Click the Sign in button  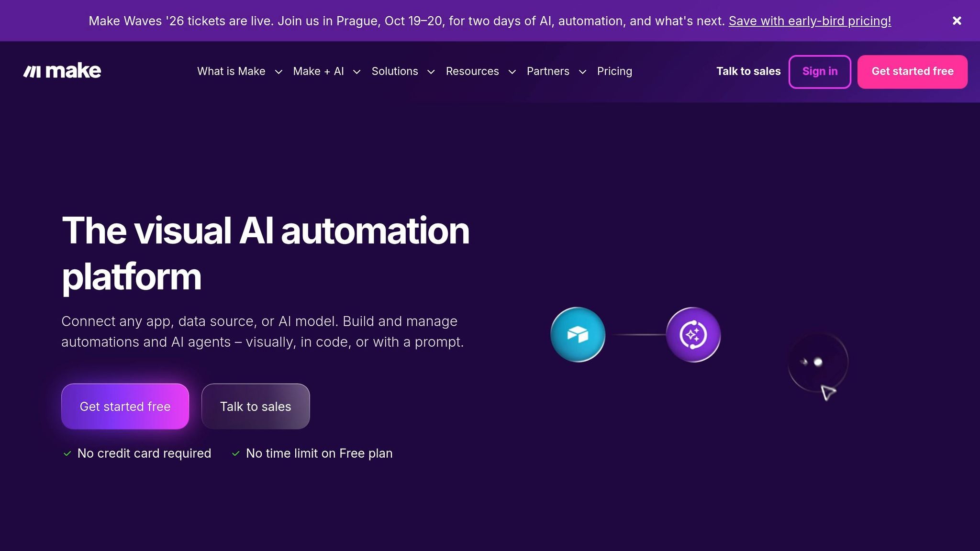coord(820,72)
